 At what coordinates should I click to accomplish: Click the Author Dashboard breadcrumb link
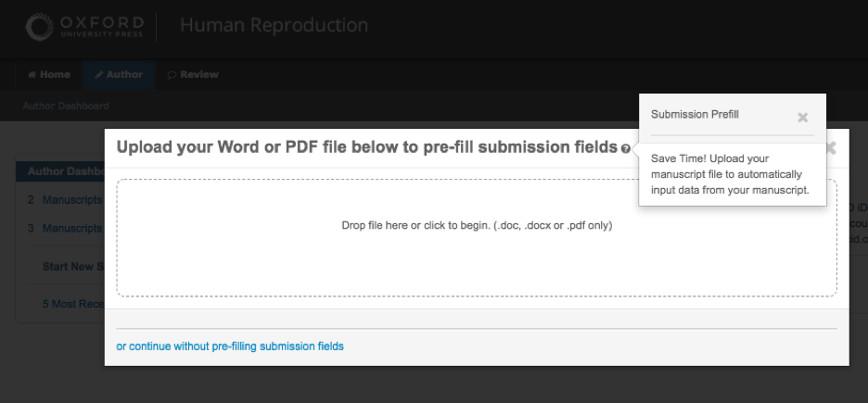pyautogui.click(x=66, y=106)
